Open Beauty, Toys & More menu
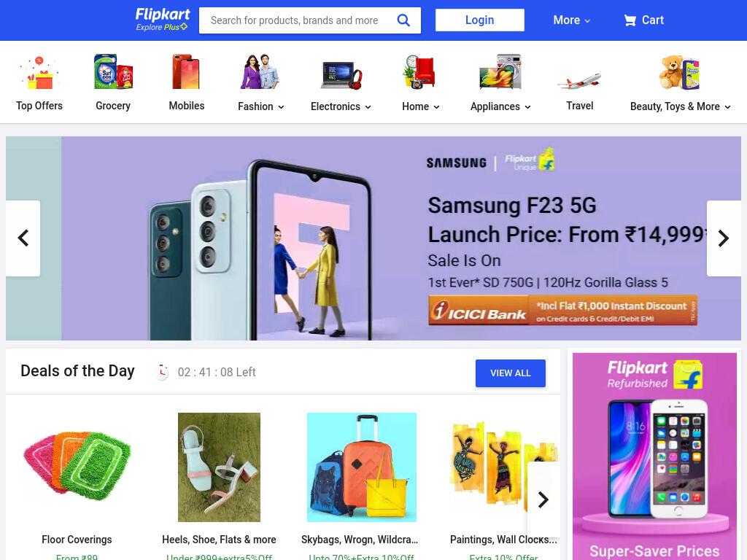This screenshot has height=560, width=747. (x=680, y=106)
